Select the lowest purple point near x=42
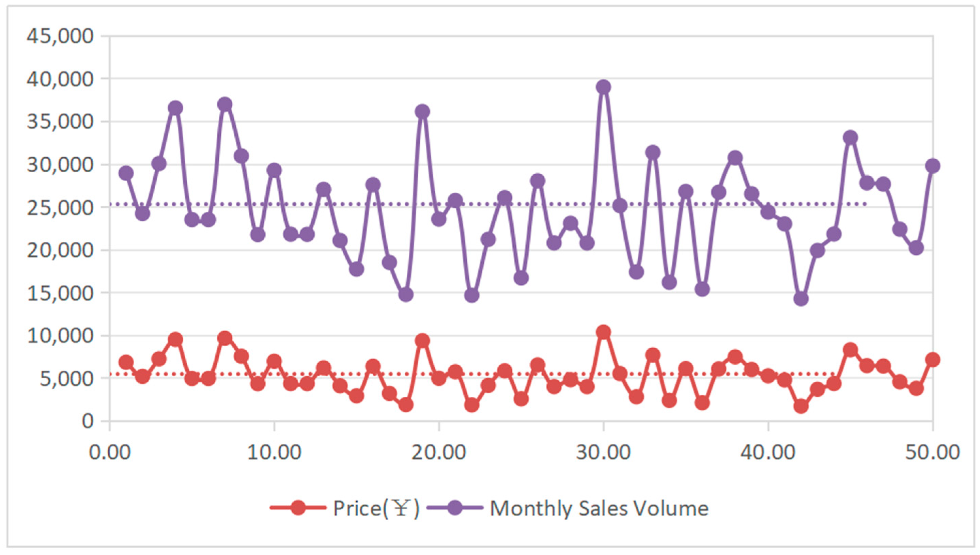 pyautogui.click(x=801, y=299)
